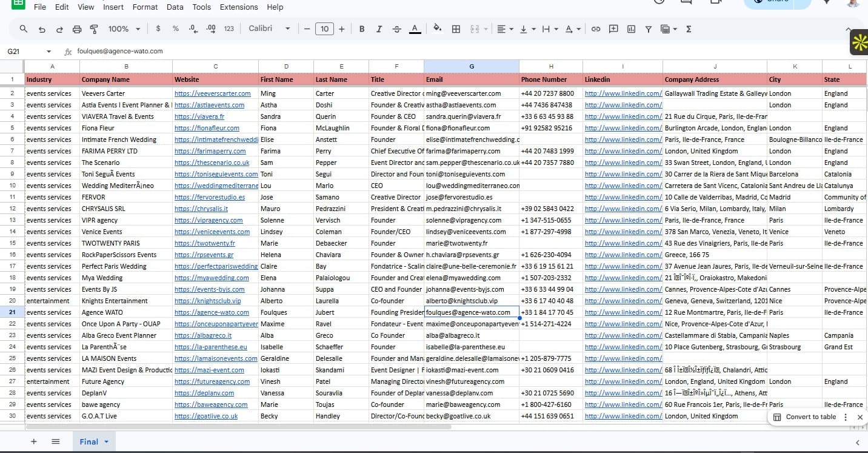This screenshot has height=453, width=868.
Task: Dismiss the Convert to table suggestion
Action: pyautogui.click(x=860, y=417)
